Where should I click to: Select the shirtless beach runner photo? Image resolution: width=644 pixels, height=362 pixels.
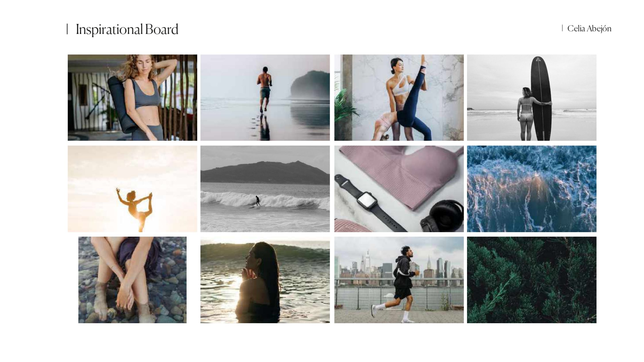(x=265, y=98)
